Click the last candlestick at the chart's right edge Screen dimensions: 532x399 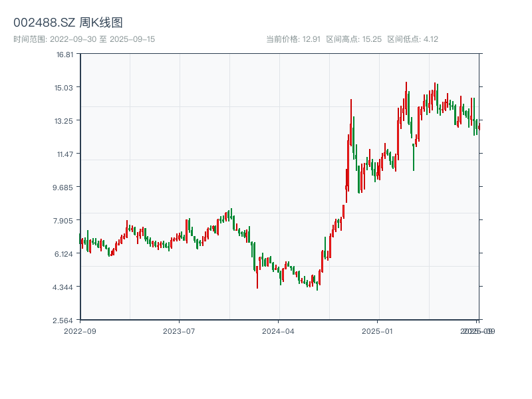tap(479, 127)
